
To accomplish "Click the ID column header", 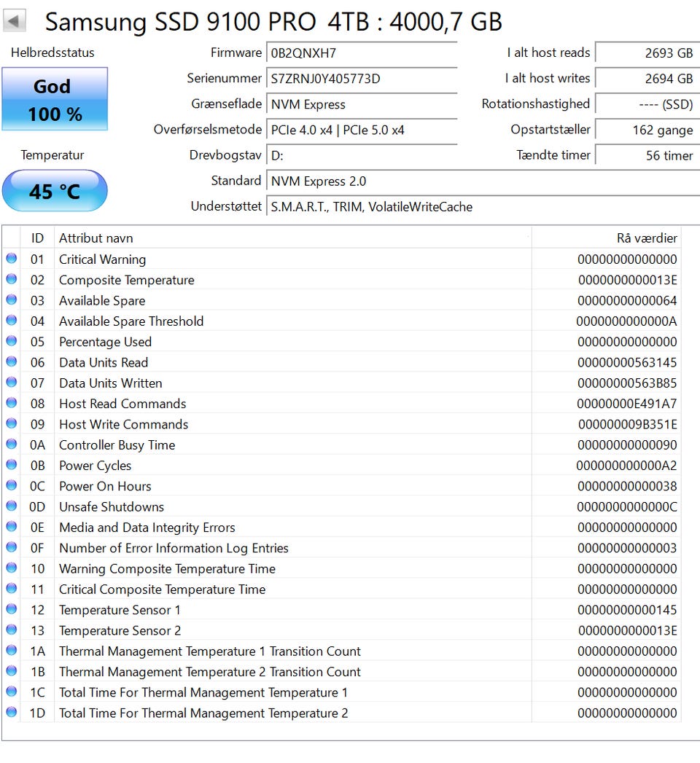I will 37,238.
